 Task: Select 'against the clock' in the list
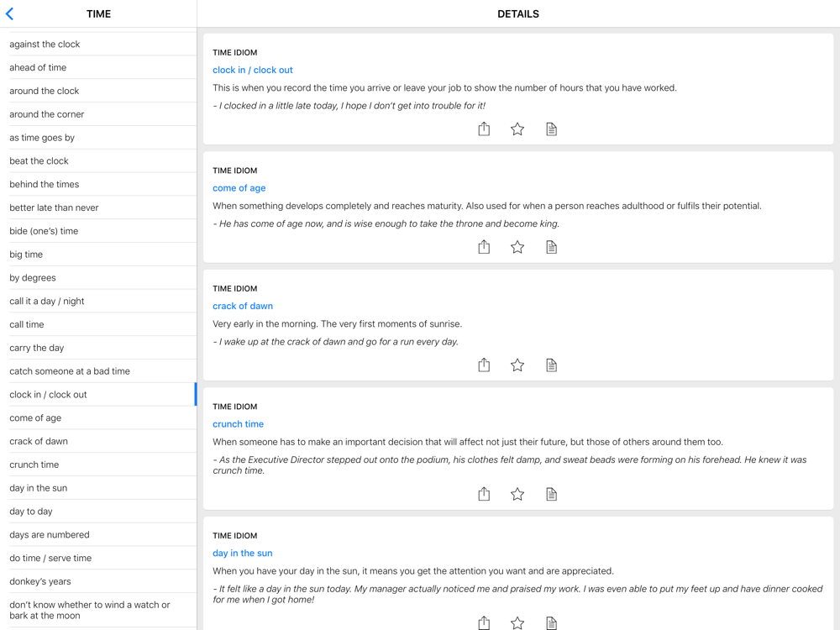(45, 44)
